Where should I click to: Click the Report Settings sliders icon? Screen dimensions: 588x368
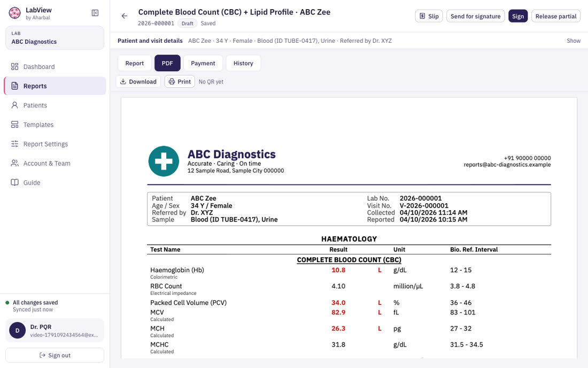pyautogui.click(x=14, y=144)
